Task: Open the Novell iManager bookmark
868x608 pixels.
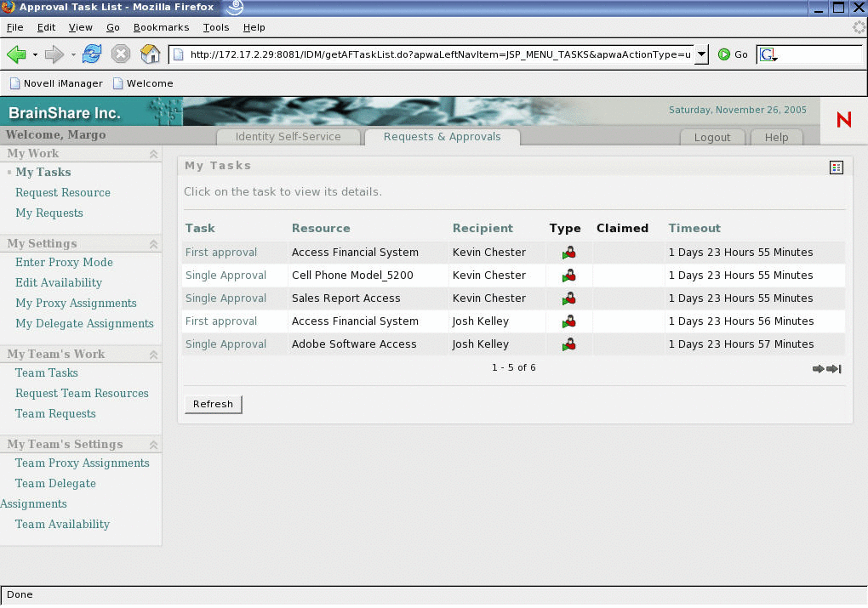Action: 56,83
